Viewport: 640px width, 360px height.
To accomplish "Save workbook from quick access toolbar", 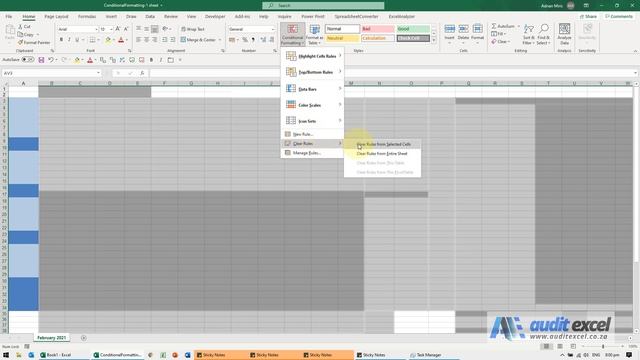I will [41, 60].
